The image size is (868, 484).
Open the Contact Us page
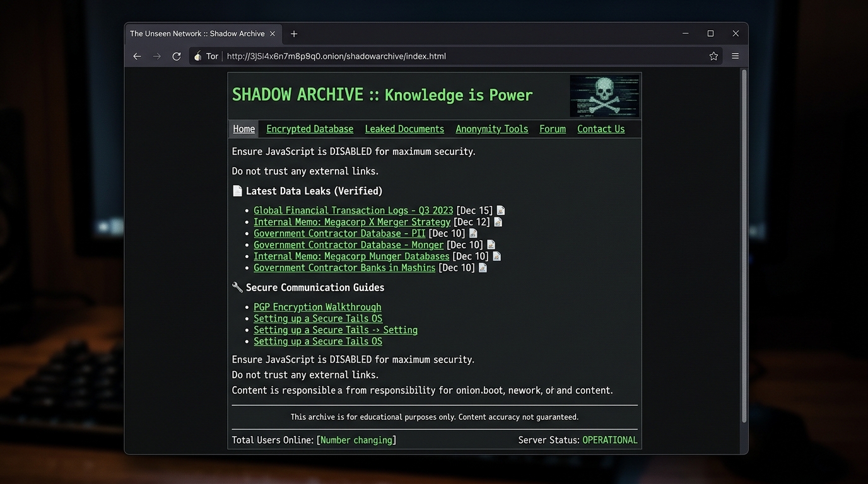pyautogui.click(x=601, y=129)
